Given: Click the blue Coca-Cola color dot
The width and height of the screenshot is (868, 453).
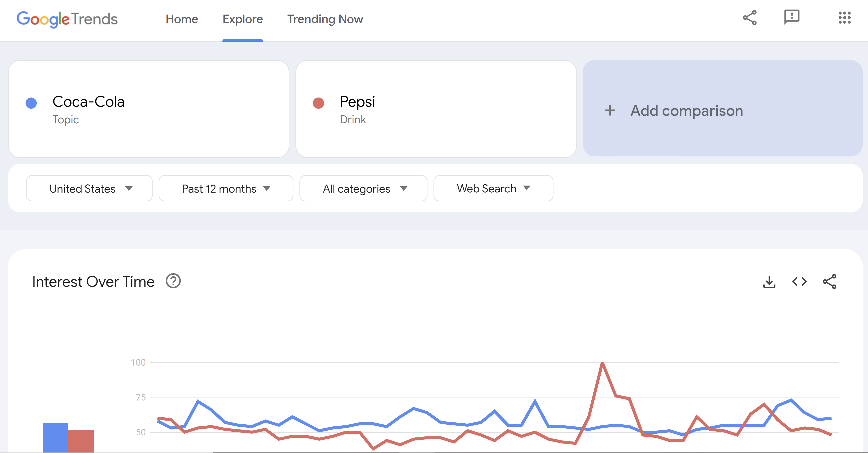Looking at the screenshot, I should [x=31, y=103].
